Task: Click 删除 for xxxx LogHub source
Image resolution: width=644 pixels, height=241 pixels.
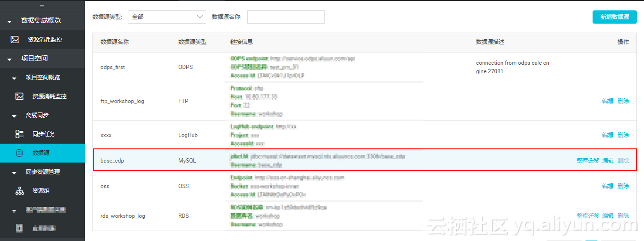Action: pos(623,135)
